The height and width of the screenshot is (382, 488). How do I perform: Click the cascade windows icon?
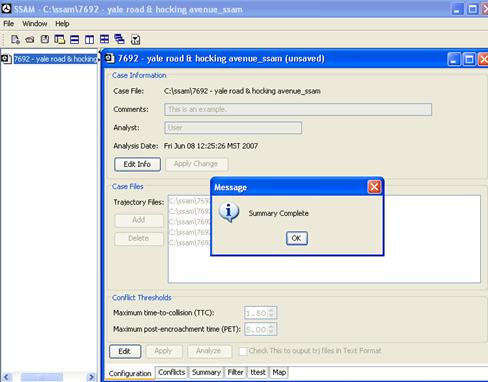(x=119, y=39)
